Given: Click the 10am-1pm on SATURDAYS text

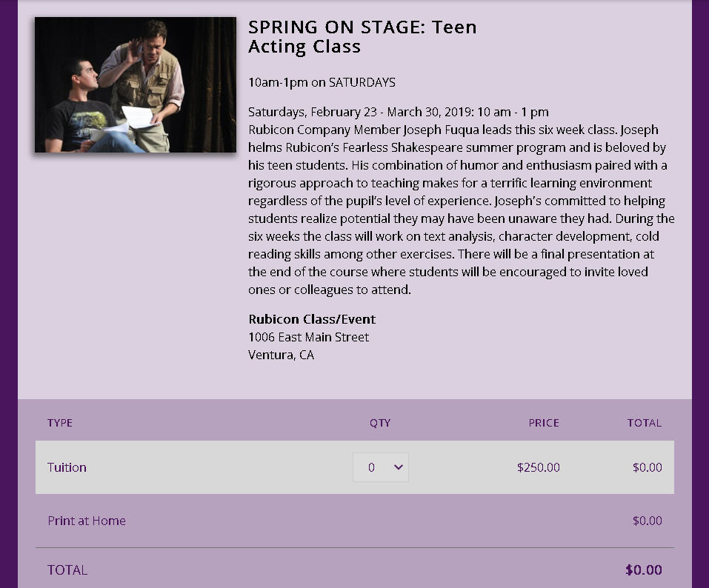Looking at the screenshot, I should pyautogui.click(x=322, y=82).
